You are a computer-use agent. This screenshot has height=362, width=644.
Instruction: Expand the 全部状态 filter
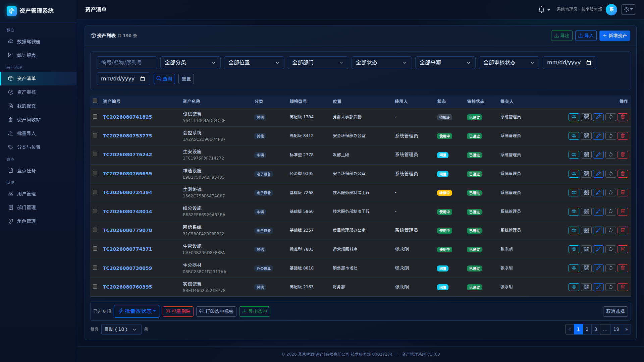(381, 63)
